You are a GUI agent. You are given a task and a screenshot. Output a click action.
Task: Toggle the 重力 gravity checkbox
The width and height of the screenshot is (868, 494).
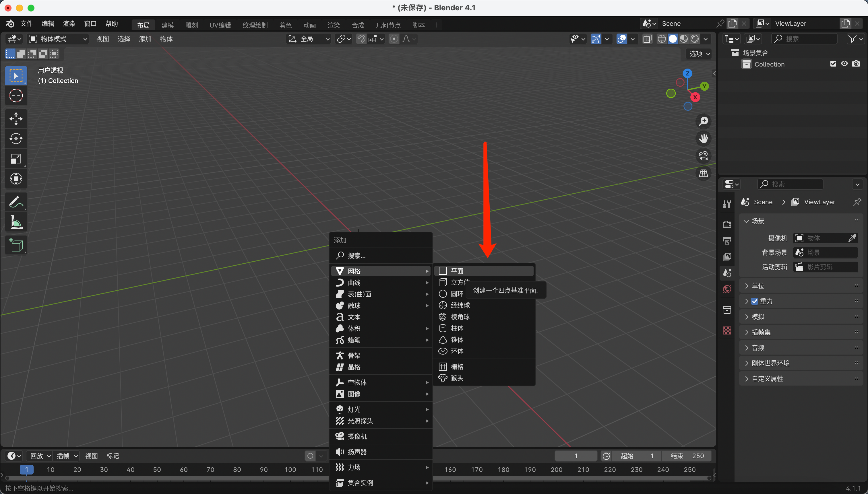pyautogui.click(x=754, y=301)
